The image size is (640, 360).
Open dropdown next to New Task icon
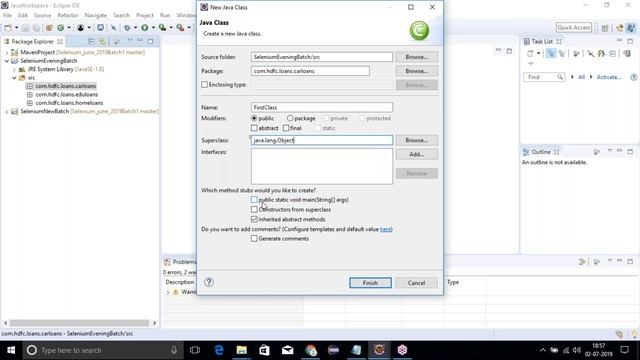click(x=539, y=53)
